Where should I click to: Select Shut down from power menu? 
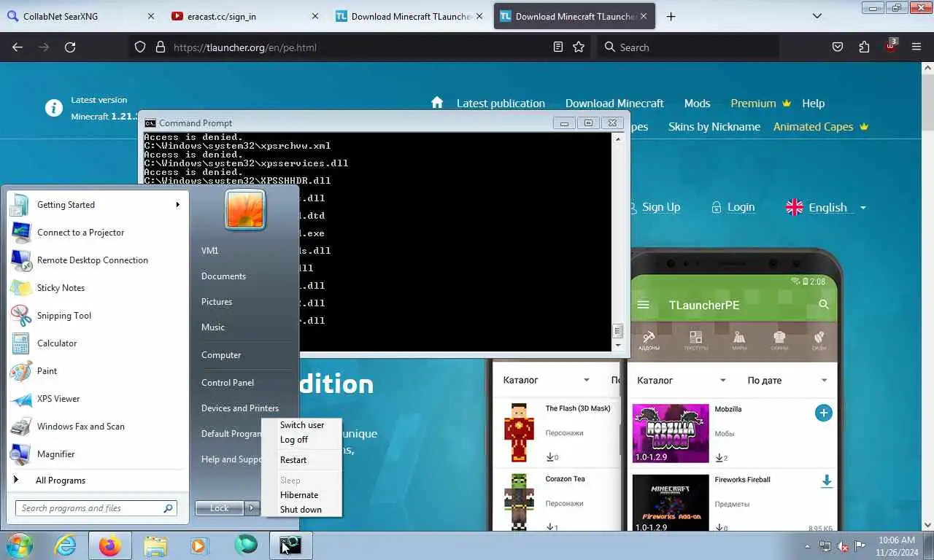click(x=301, y=510)
